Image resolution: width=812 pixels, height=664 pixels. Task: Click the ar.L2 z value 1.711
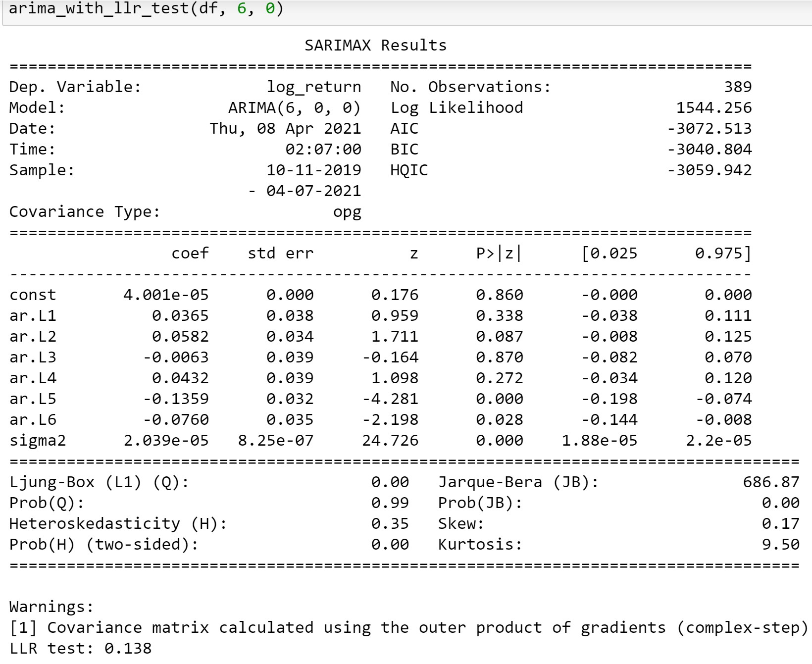[x=395, y=337]
